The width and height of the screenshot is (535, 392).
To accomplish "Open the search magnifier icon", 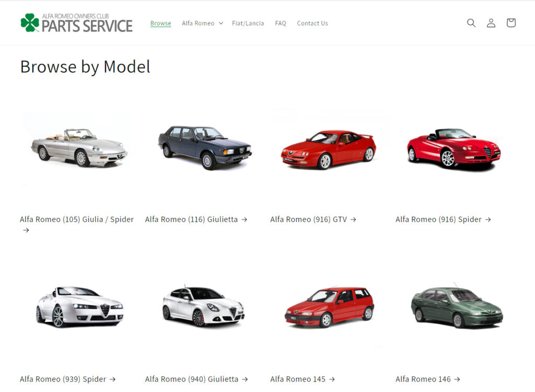I will 471,22.
